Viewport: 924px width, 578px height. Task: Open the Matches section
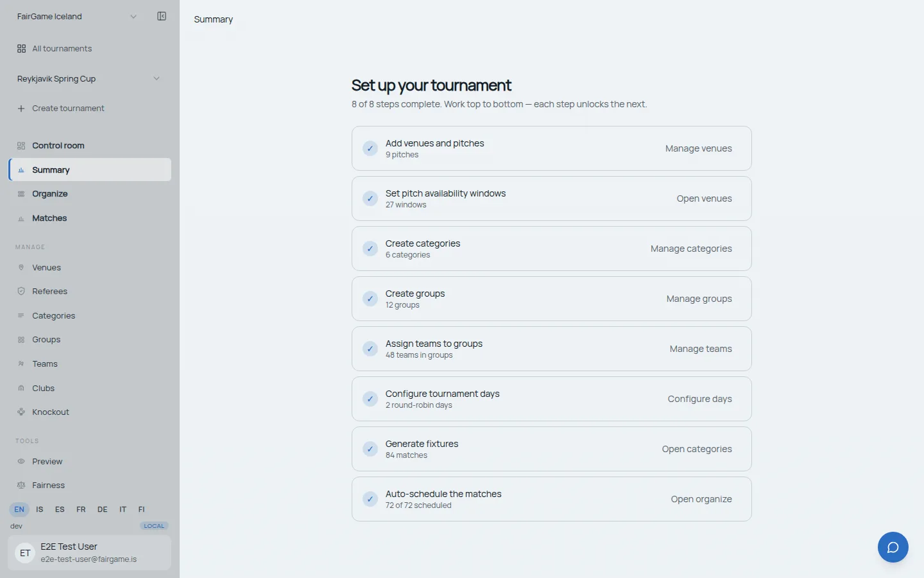click(x=89, y=218)
